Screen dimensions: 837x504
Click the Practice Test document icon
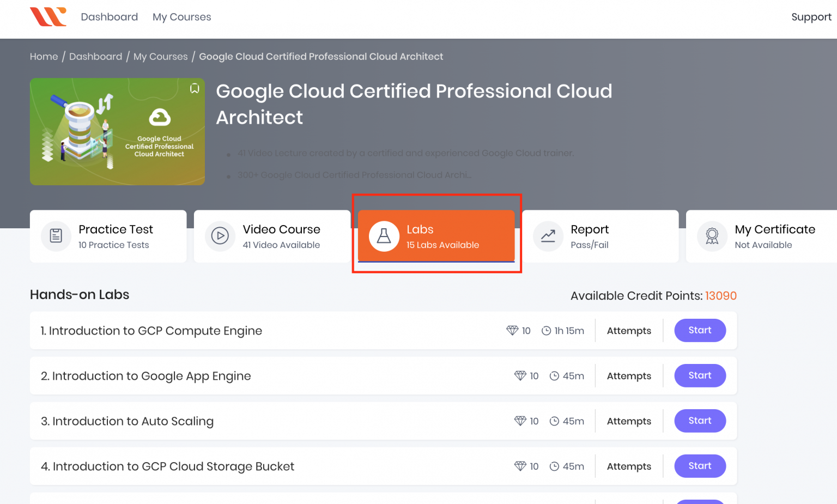[x=56, y=236]
